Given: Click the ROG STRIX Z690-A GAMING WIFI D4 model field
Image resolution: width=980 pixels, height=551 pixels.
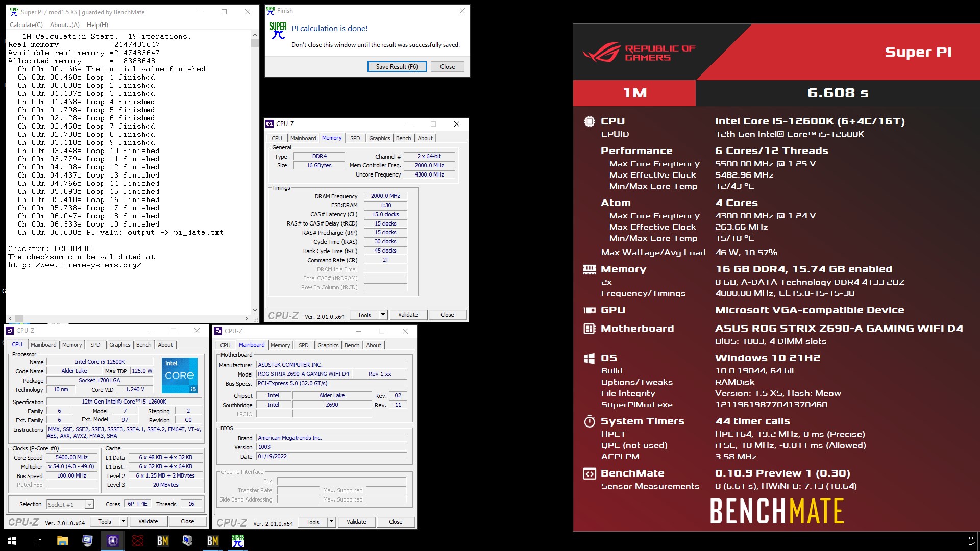Looking at the screenshot, I should click(x=304, y=374).
